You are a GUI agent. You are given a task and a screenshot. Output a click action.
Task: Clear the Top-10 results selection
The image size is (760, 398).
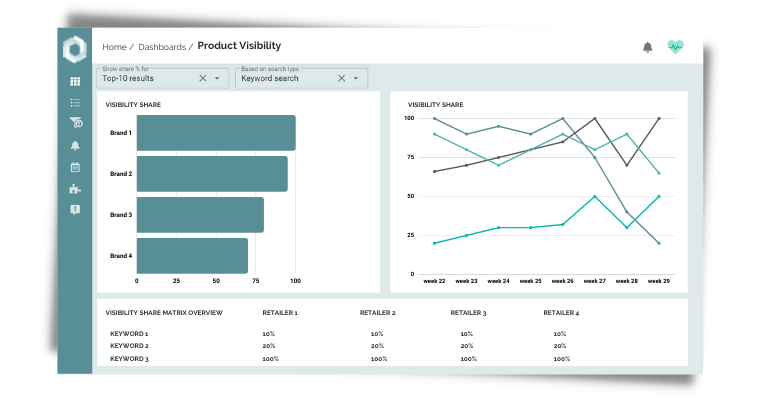(x=203, y=78)
